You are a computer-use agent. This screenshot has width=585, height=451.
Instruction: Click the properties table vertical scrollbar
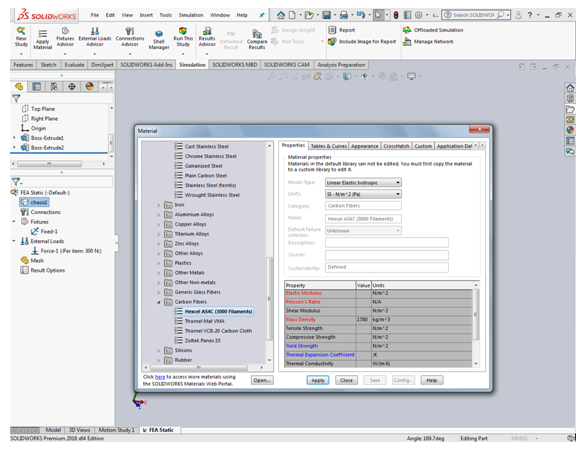[x=476, y=315]
